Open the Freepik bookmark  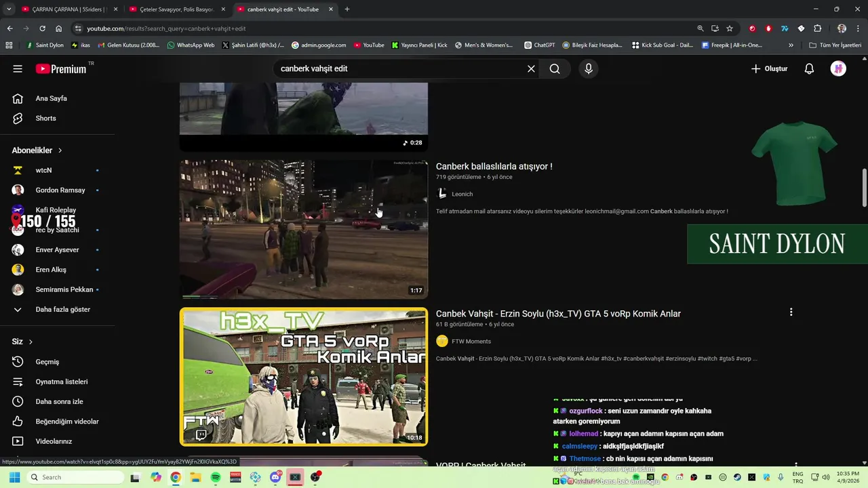point(732,45)
